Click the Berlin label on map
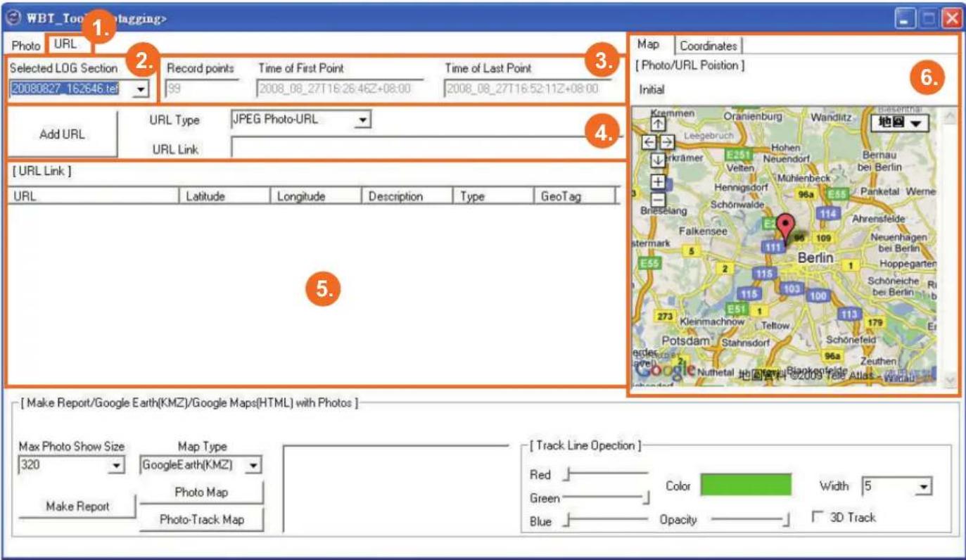This screenshot has width=966, height=560. (x=815, y=258)
